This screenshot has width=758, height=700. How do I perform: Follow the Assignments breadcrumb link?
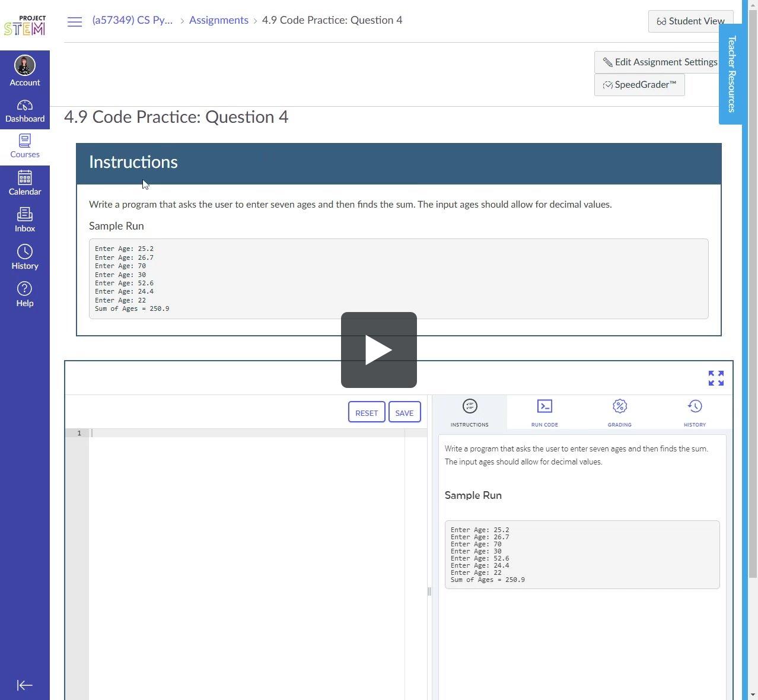tap(219, 20)
